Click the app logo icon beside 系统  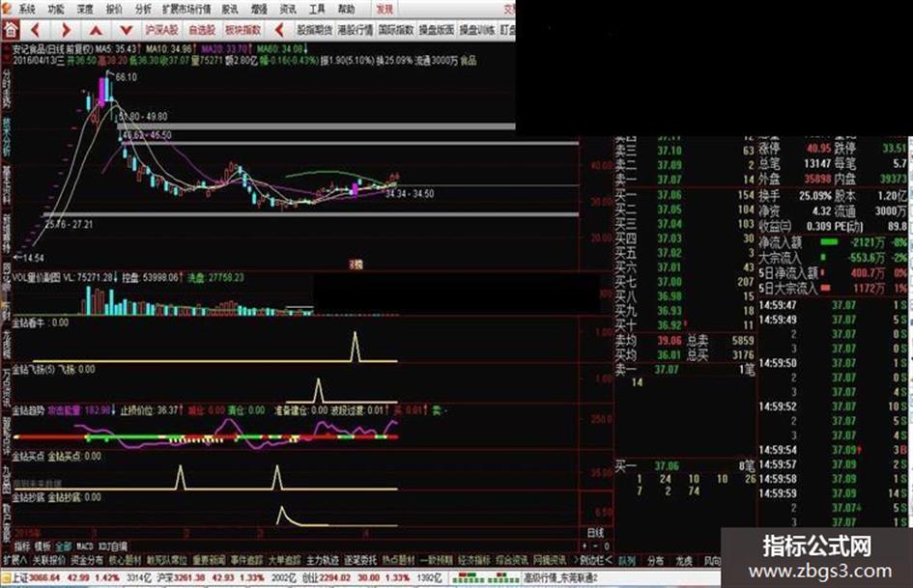pos(7,9)
